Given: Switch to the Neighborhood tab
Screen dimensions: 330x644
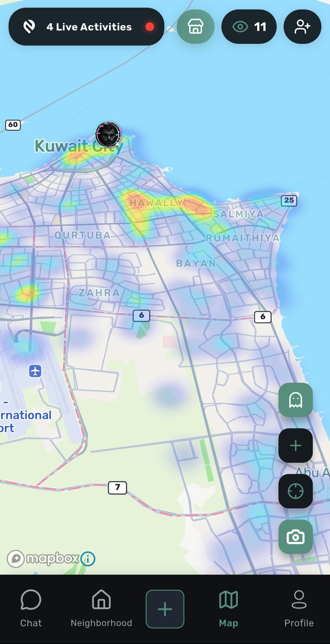Looking at the screenshot, I should pyautogui.click(x=101, y=609).
